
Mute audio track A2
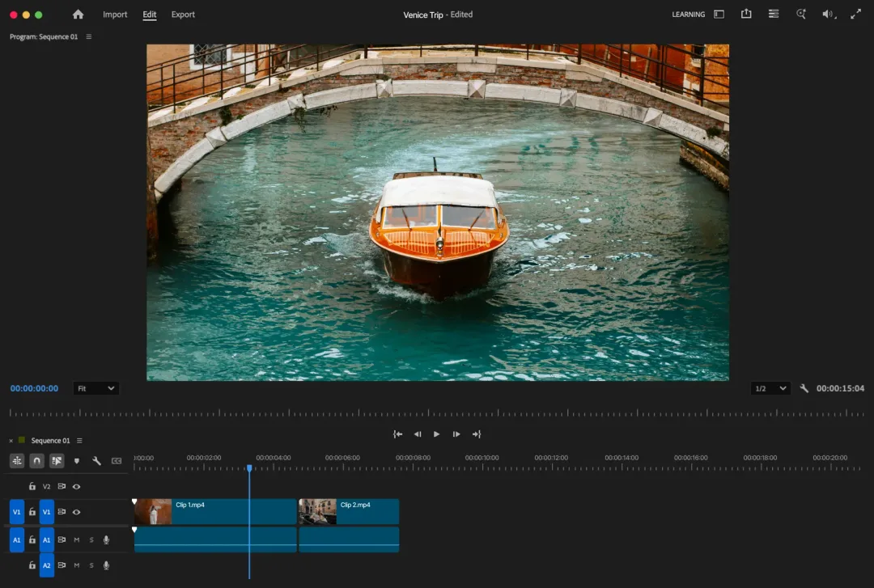(x=76, y=565)
